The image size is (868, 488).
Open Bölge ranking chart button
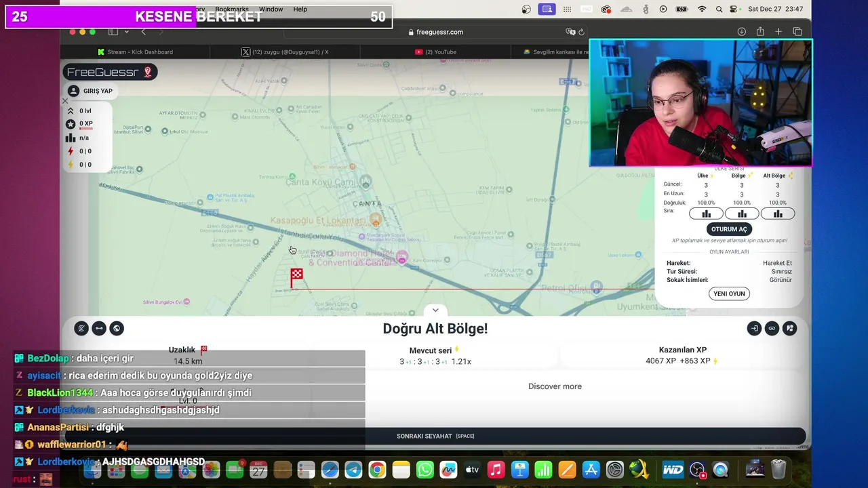coord(742,213)
